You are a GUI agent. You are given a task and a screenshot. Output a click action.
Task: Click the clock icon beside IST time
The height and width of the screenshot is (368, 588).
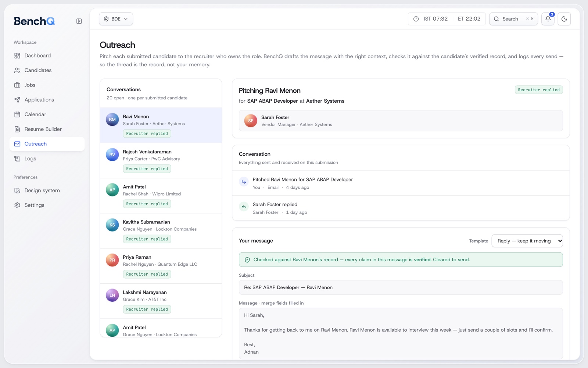pyautogui.click(x=416, y=19)
